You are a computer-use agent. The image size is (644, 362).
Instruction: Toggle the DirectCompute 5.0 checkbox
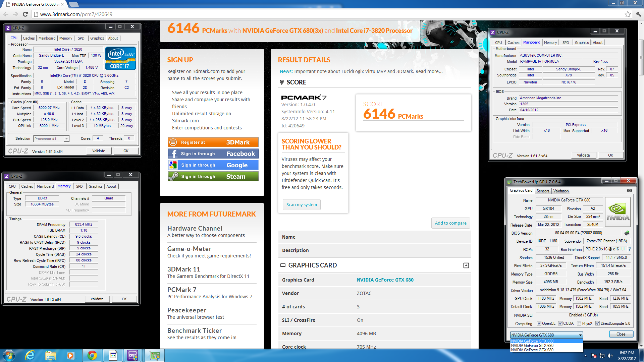tap(597, 323)
